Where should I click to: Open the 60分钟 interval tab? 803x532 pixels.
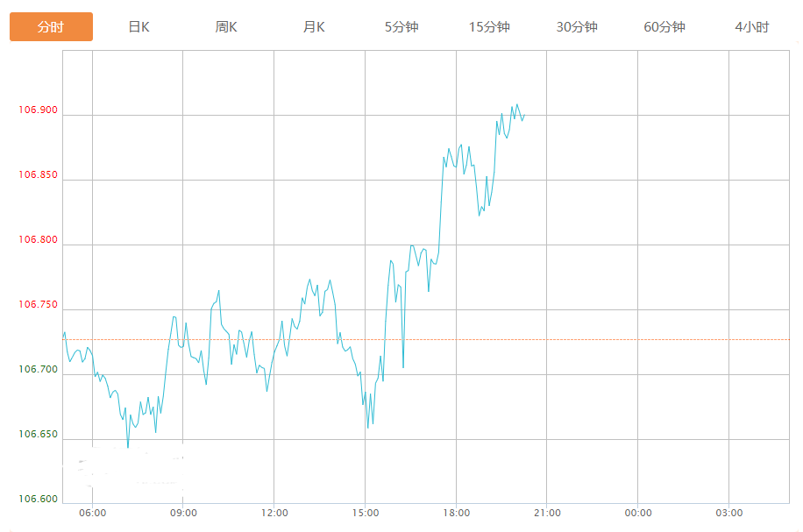coord(664,27)
